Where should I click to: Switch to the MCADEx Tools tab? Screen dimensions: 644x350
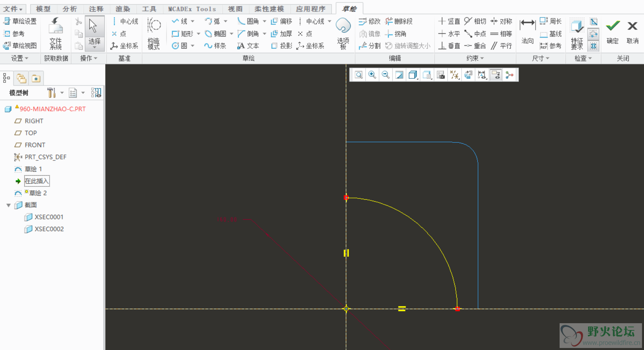click(x=192, y=9)
